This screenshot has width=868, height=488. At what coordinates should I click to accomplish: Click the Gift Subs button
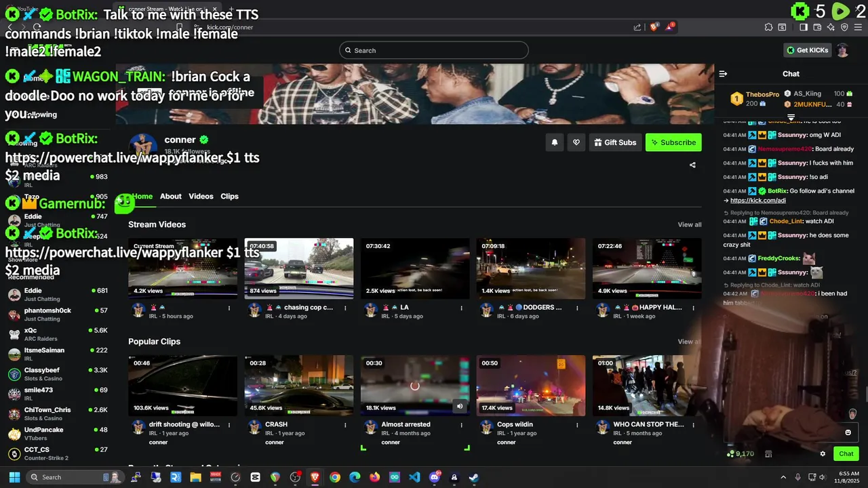pyautogui.click(x=615, y=142)
